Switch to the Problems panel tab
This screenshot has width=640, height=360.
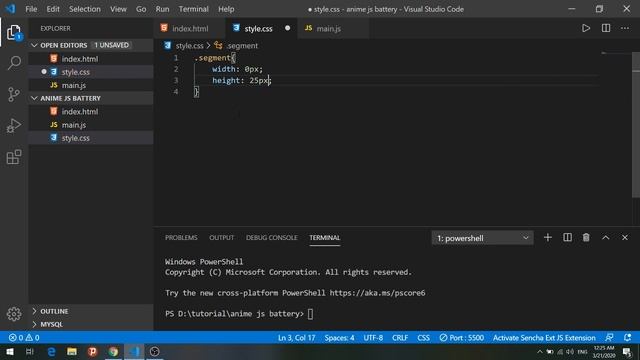(181, 238)
